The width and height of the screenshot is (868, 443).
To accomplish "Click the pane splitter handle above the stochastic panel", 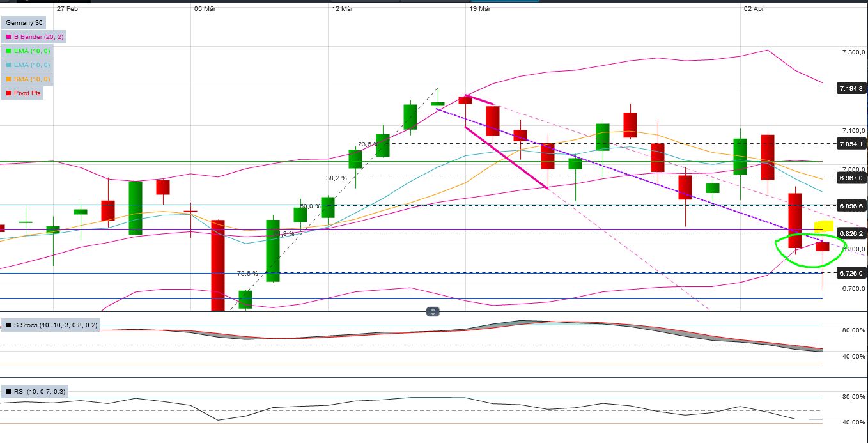I will pos(433,312).
